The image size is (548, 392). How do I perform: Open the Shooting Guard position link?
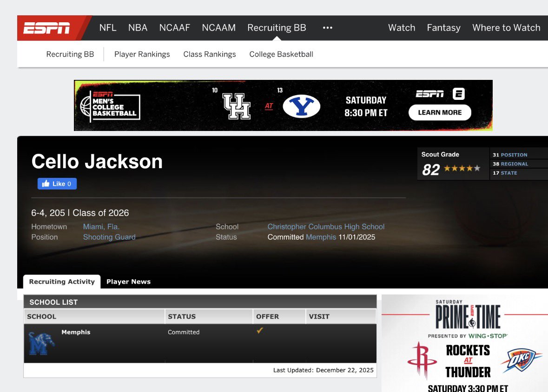[x=109, y=237]
